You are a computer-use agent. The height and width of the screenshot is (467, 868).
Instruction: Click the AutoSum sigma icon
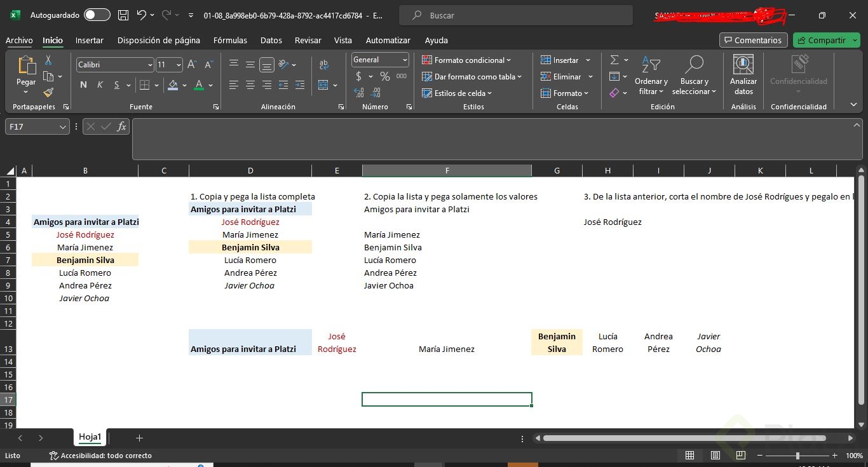(x=614, y=60)
